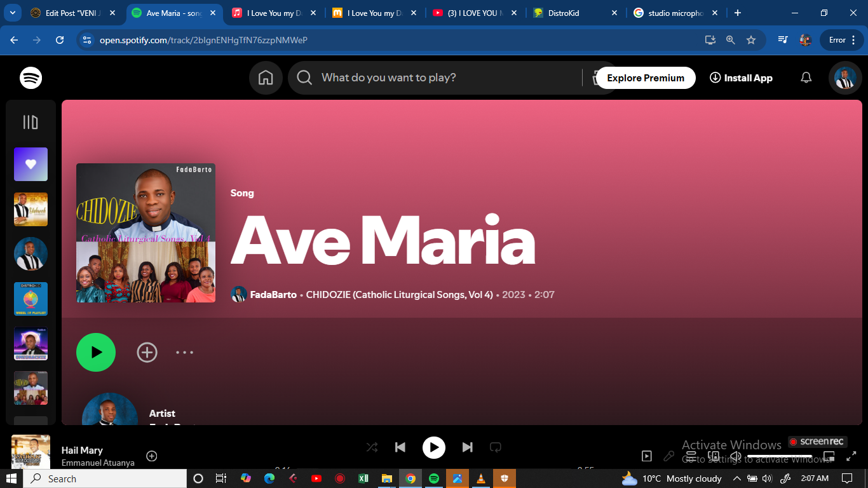Open VLC from the taskbar
Image resolution: width=868 pixels, height=488 pixels.
pos(481,478)
